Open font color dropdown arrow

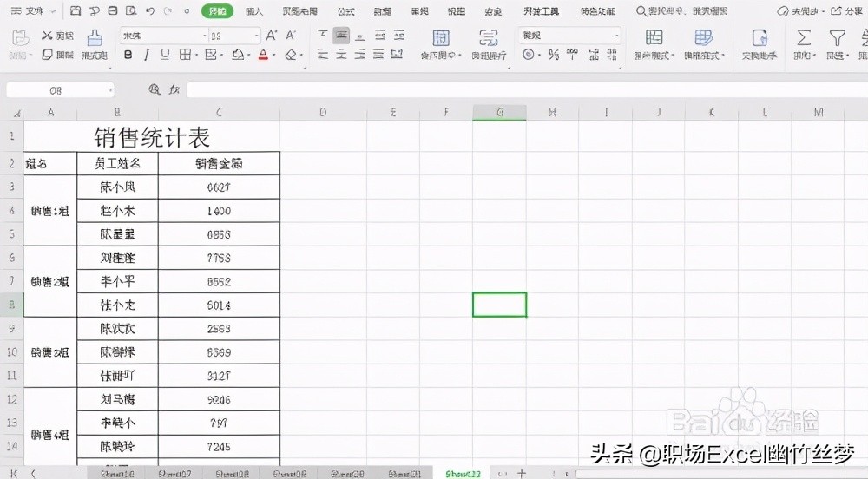[x=274, y=55]
